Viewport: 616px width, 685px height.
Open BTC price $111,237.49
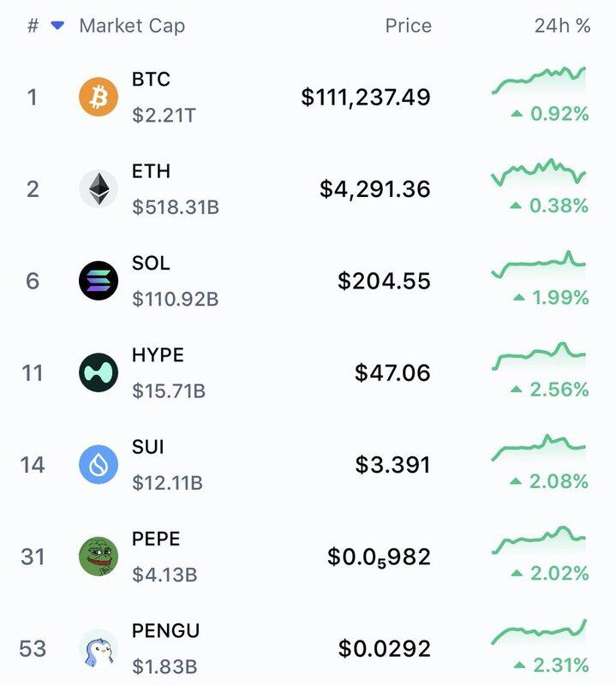pyautogui.click(x=366, y=97)
